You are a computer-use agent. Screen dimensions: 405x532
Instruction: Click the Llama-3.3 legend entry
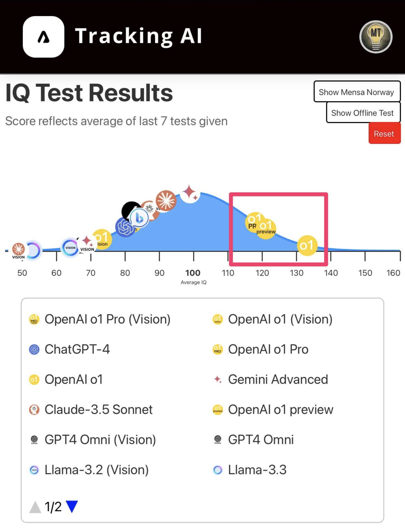pos(257,470)
